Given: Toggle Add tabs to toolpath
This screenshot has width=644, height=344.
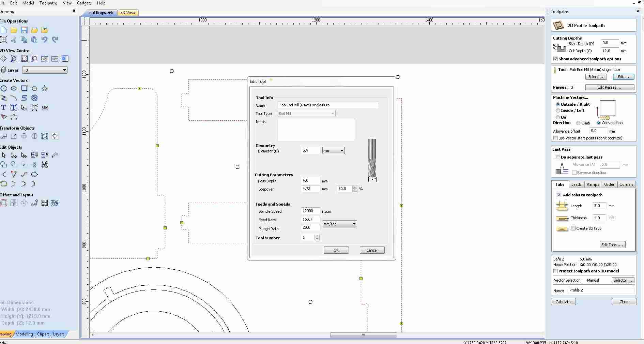Looking at the screenshot, I should [559, 195].
